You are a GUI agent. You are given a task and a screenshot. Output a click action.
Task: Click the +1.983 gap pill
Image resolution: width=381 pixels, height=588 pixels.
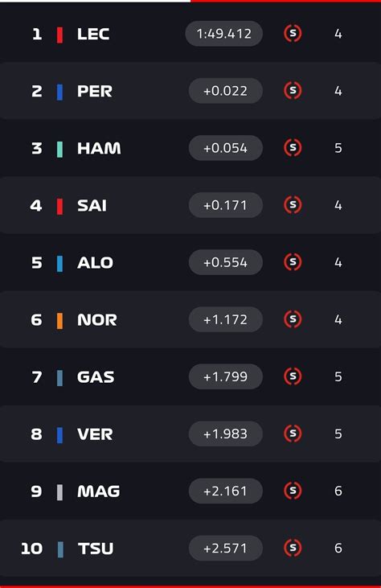226,434
